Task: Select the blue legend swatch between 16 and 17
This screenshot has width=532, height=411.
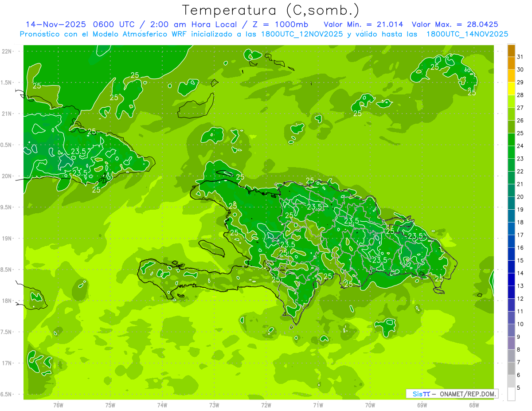Action: pyautogui.click(x=511, y=241)
